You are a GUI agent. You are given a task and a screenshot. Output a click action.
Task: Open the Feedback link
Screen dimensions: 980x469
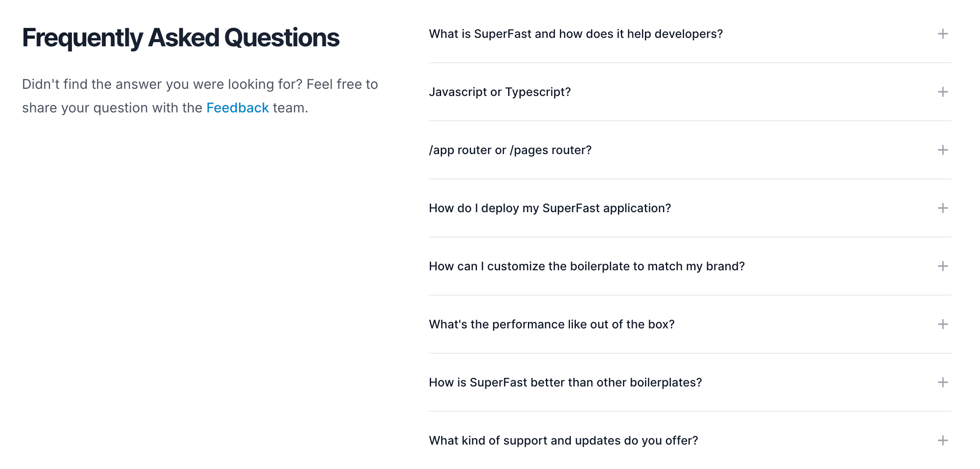tap(237, 108)
